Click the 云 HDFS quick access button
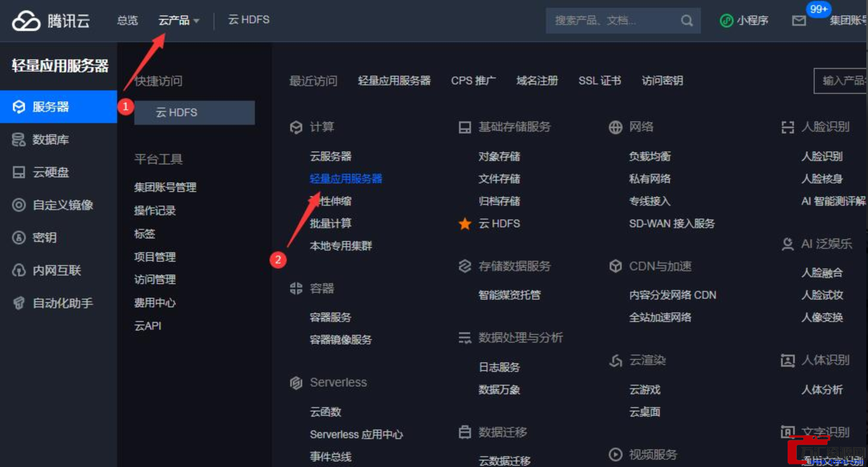 coord(194,113)
